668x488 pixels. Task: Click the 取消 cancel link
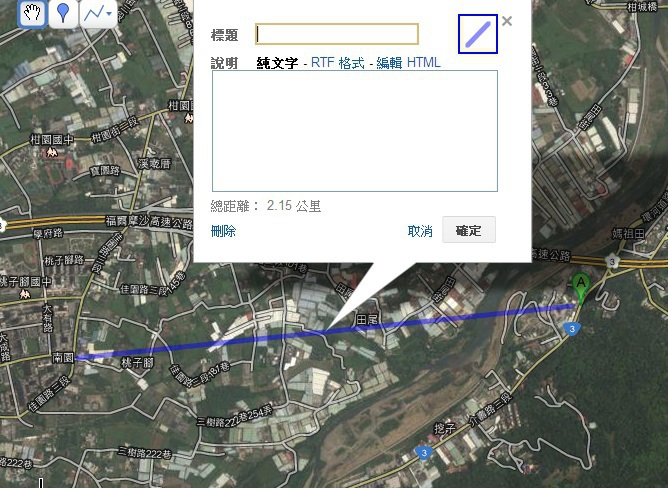pyautogui.click(x=420, y=231)
